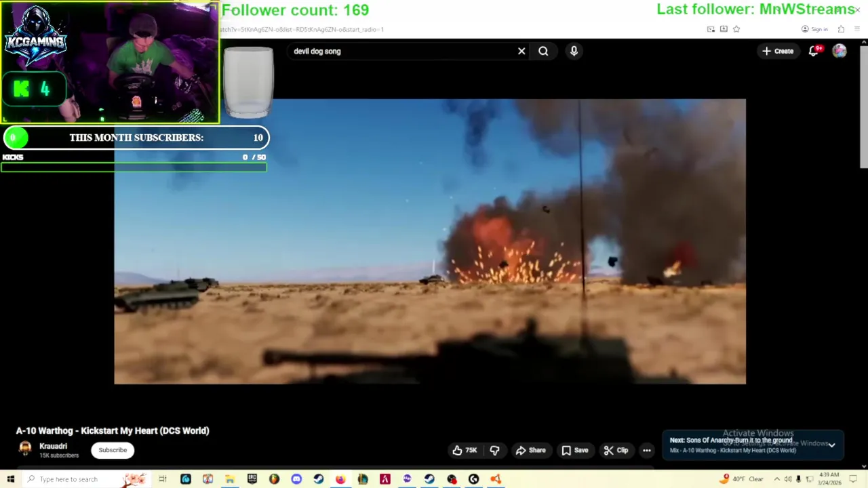868x488 pixels.
Task: Open the more actions three-dot menu
Action: [647, 450]
